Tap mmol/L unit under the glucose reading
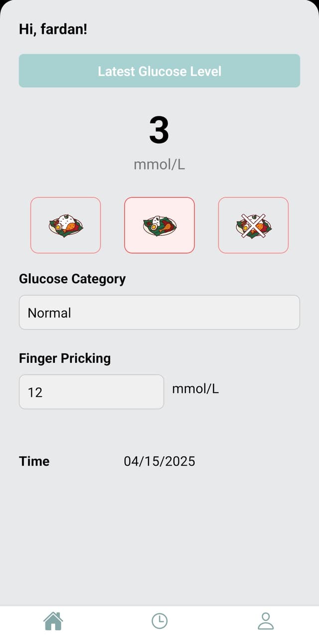This screenshot has height=644, width=319. (159, 164)
